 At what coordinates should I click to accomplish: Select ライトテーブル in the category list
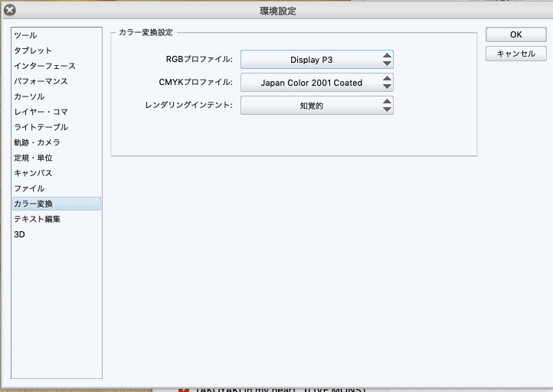click(57, 127)
